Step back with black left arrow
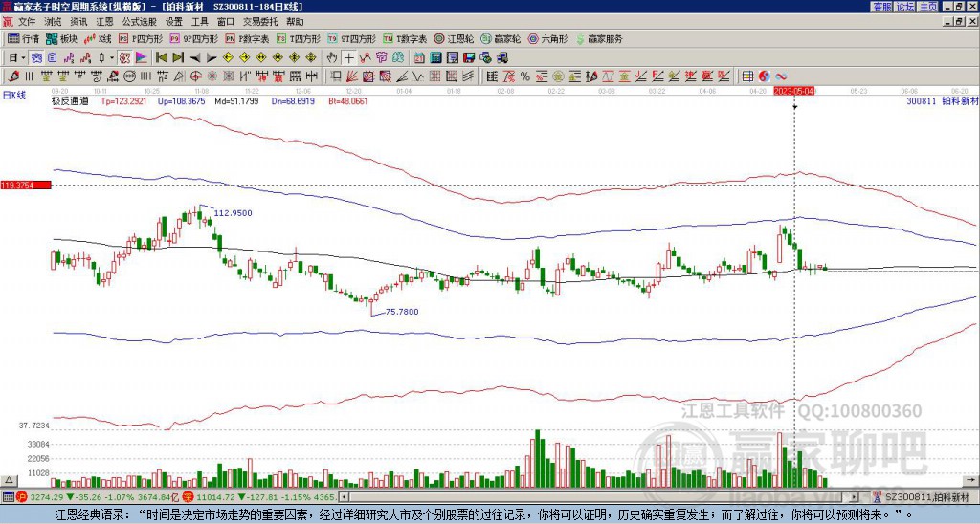Image resolution: width=980 pixels, height=524 pixels. point(195,58)
